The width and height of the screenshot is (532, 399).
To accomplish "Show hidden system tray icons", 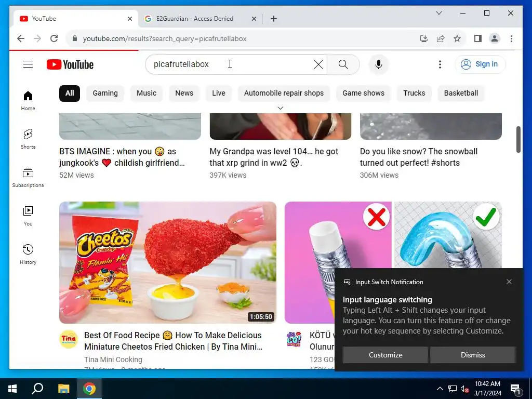I will pos(440,389).
